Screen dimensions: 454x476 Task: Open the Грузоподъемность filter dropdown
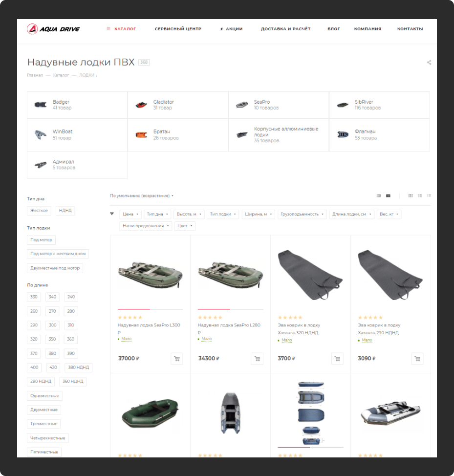coord(302,215)
